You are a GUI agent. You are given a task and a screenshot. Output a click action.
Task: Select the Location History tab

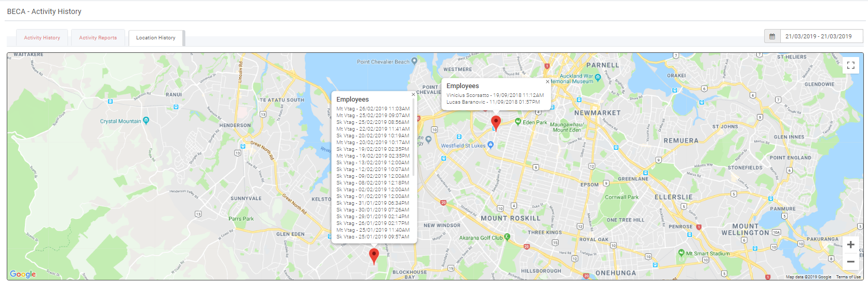(156, 38)
